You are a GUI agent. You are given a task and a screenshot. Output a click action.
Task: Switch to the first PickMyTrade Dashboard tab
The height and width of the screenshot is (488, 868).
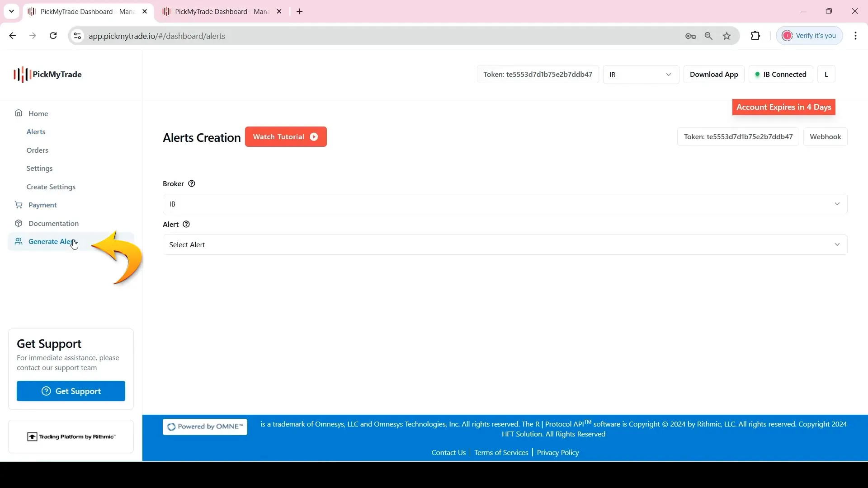point(87,11)
